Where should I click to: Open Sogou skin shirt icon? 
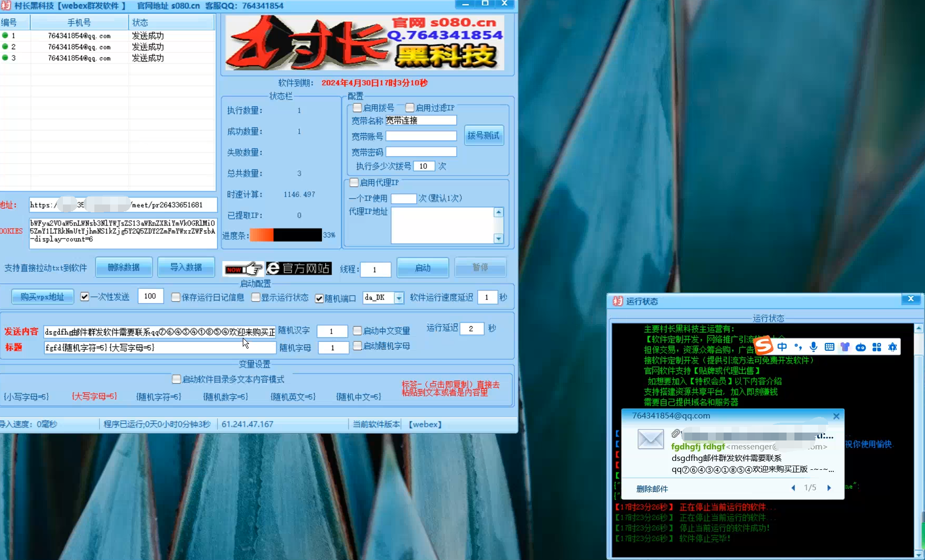tap(845, 347)
